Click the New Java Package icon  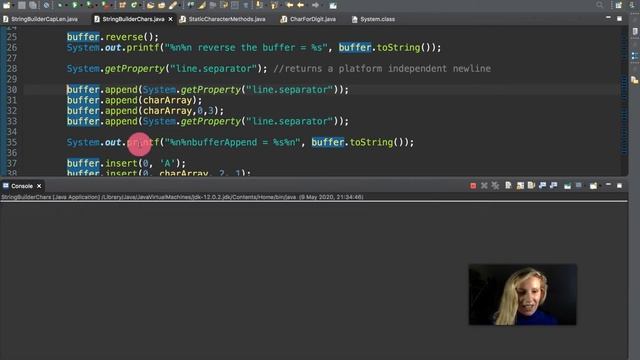click(x=122, y=5)
